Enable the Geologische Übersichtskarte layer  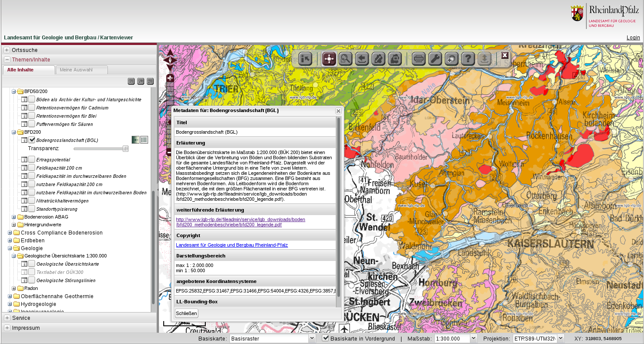pos(32,264)
